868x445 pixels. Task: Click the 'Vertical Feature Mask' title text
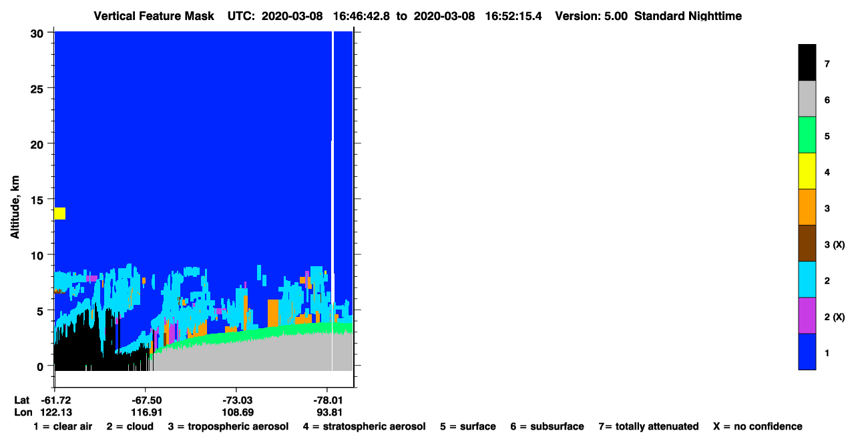coord(154,16)
